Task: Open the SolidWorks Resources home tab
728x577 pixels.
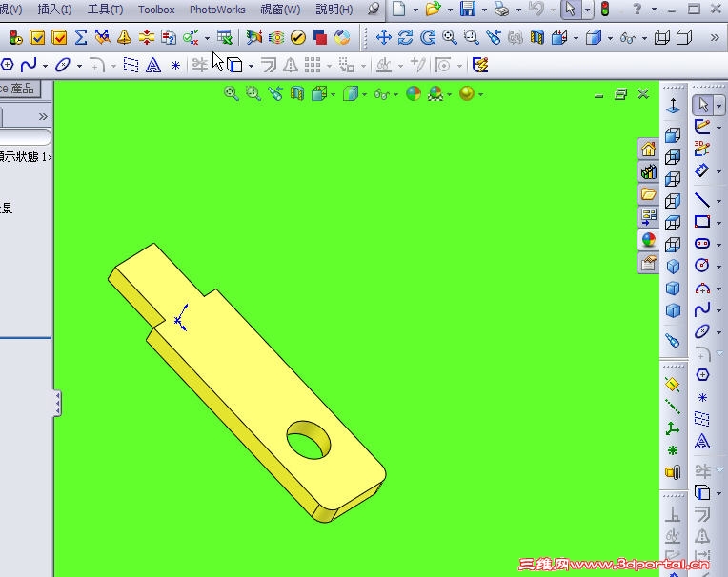Action: click(648, 149)
